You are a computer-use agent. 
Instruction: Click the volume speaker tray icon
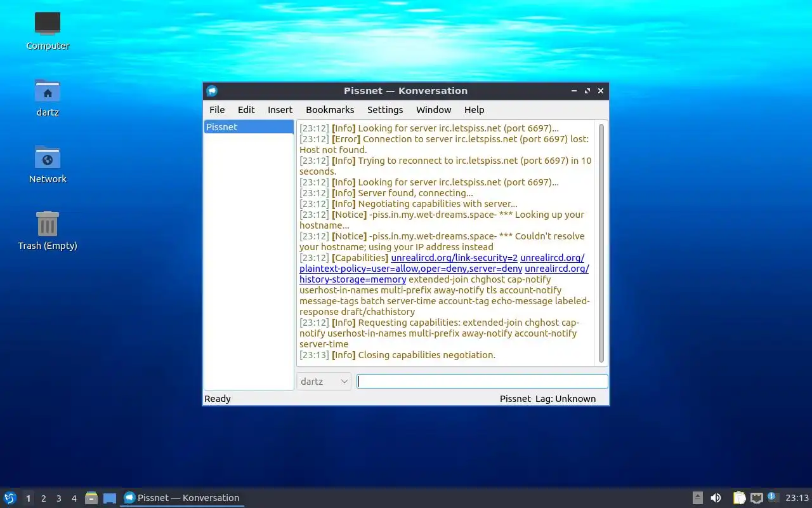(716, 498)
